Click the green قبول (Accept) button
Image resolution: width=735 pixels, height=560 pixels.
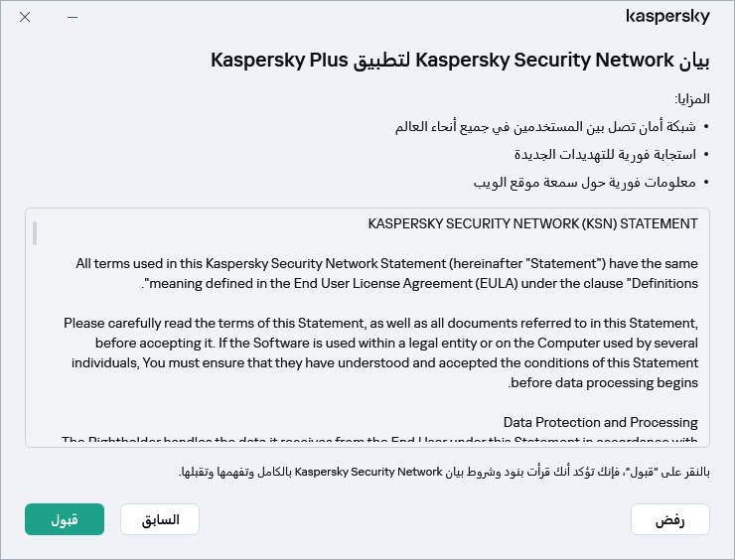[65, 519]
